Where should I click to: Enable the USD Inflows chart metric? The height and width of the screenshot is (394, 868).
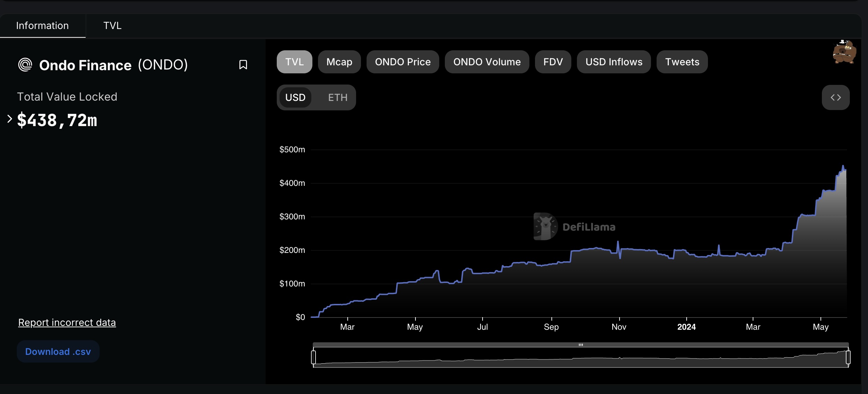pyautogui.click(x=614, y=62)
